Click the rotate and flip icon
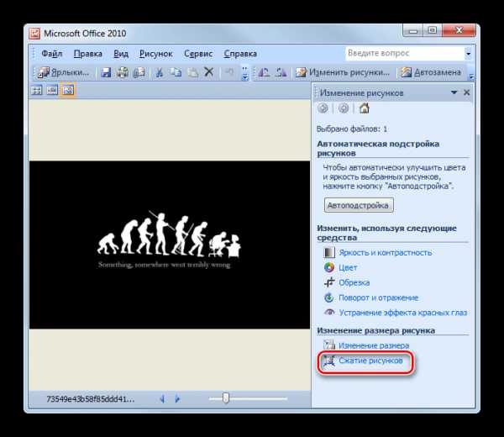 click(329, 297)
